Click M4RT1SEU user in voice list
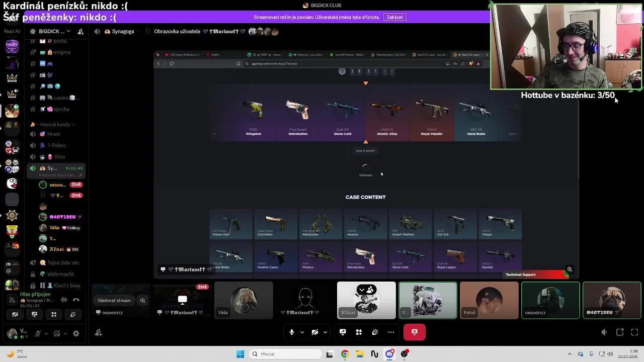Image resolution: width=644 pixels, height=362 pixels. click(60, 217)
